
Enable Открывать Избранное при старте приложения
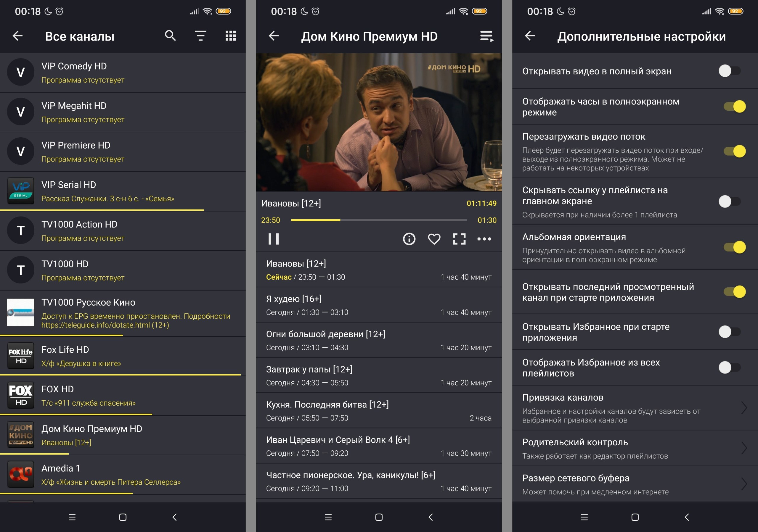[x=730, y=332]
